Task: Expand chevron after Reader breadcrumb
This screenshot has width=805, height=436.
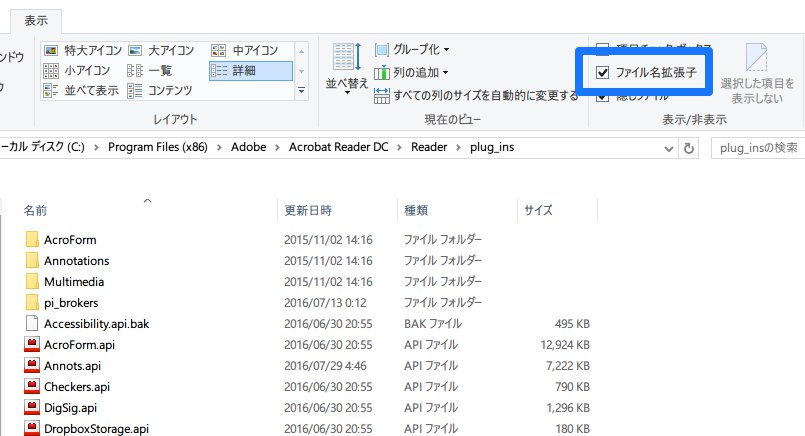Action: pyautogui.click(x=458, y=148)
